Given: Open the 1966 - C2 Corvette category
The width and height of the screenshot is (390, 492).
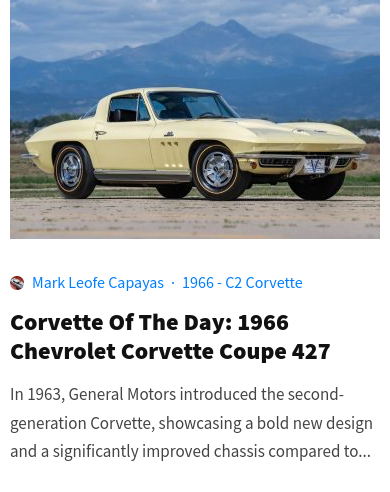Looking at the screenshot, I should pyautogui.click(x=242, y=283).
